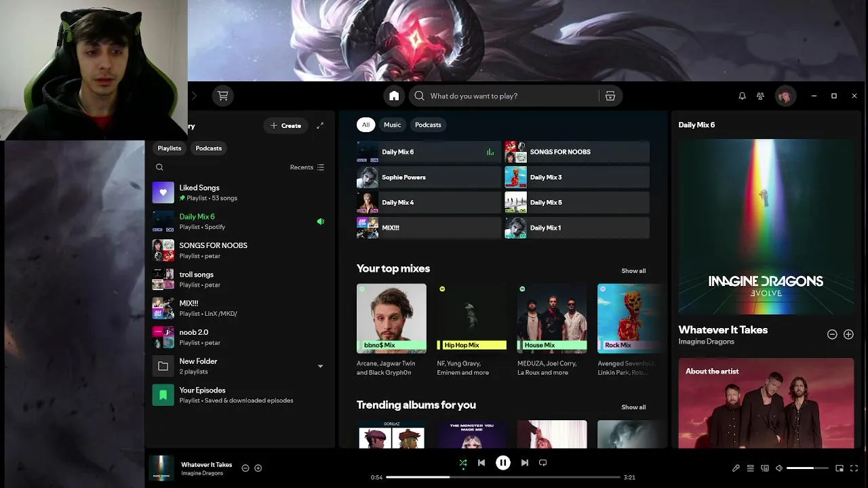Open SONGS FOR NOOBS in library
Viewport: 868px width, 488px height.
coord(239,250)
